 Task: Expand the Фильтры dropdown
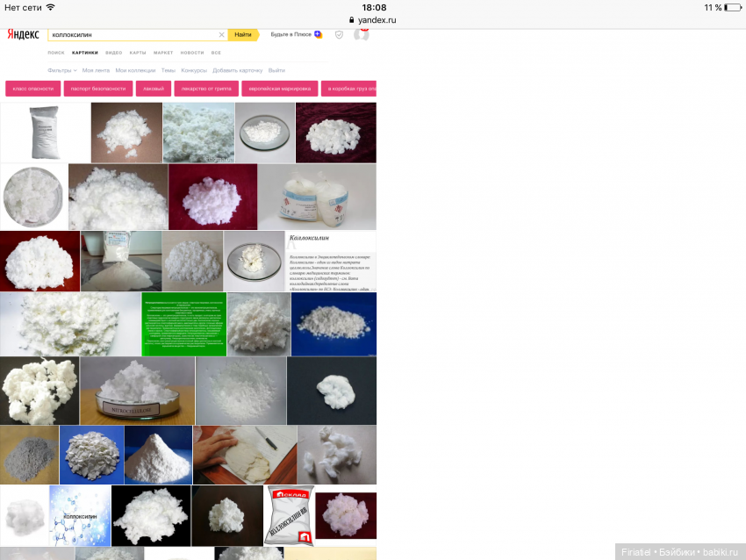point(61,70)
